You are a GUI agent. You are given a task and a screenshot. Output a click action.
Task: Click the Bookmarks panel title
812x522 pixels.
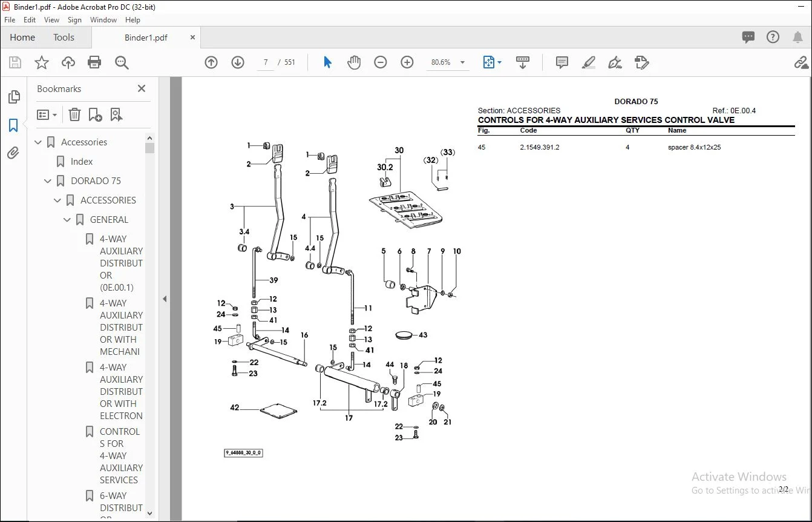click(59, 89)
